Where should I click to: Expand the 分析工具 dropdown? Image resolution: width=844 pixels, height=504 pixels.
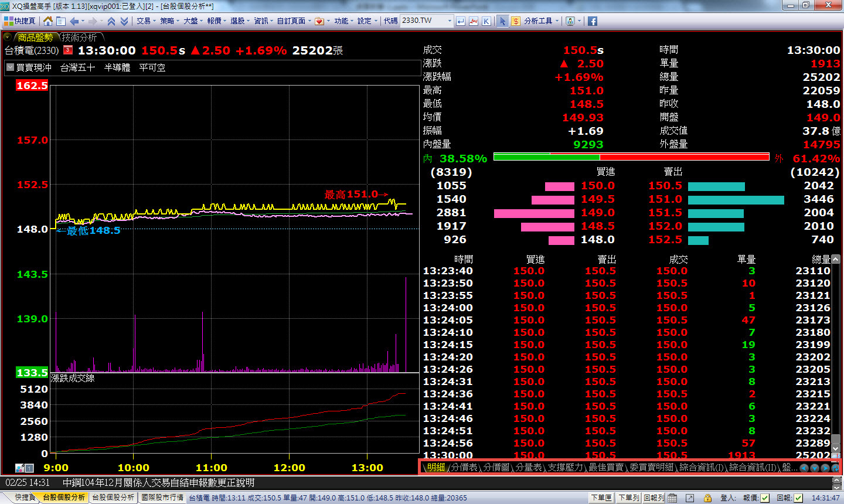pyautogui.click(x=542, y=21)
